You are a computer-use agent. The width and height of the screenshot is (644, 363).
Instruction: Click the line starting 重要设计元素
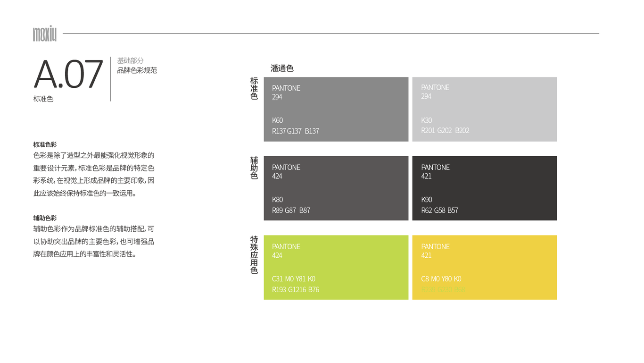pos(94,168)
